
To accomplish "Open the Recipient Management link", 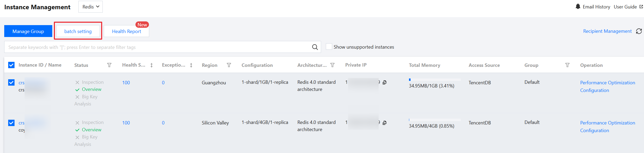I will (x=607, y=31).
